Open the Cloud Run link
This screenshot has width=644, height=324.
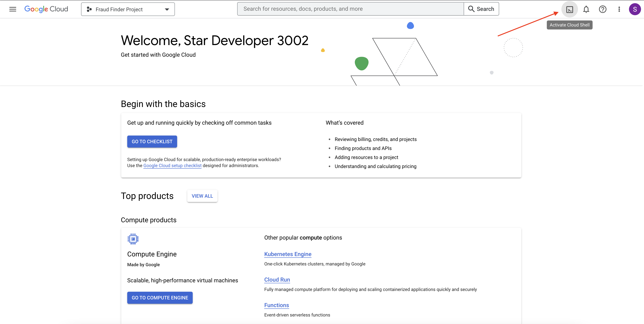[277, 280]
